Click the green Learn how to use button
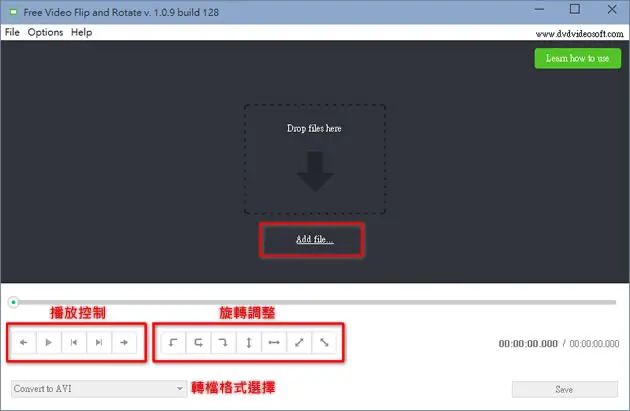 click(x=577, y=58)
